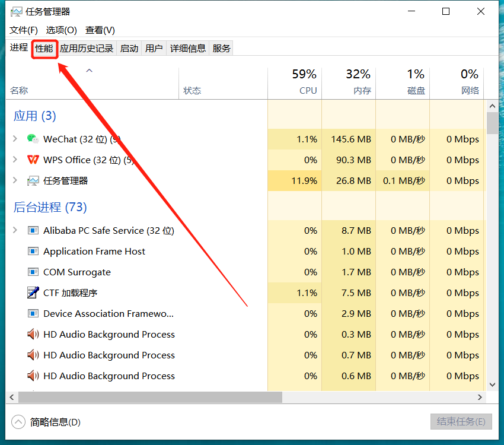
Task: Click the 145.6 MB memory value
Action: (x=351, y=139)
